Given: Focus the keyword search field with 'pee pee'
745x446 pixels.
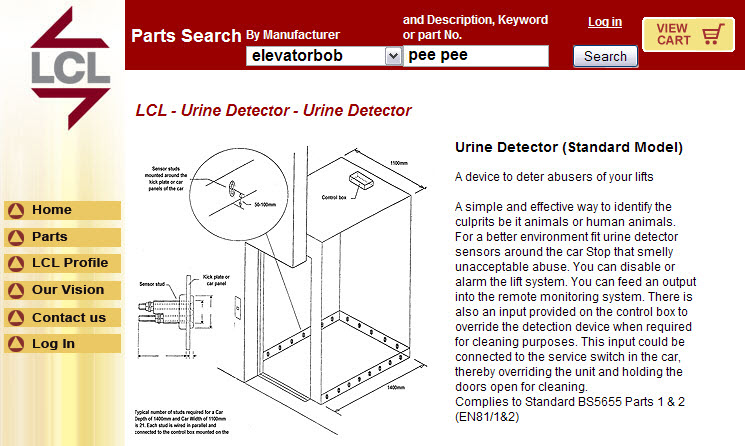Looking at the screenshot, I should click(x=476, y=56).
